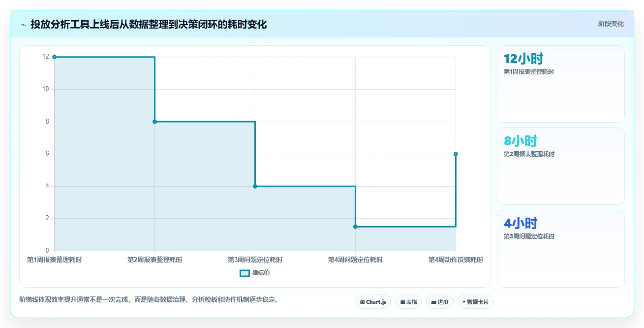This screenshot has height=328, width=644.
Task: Click the Chart.js chip
Action: [x=373, y=302]
